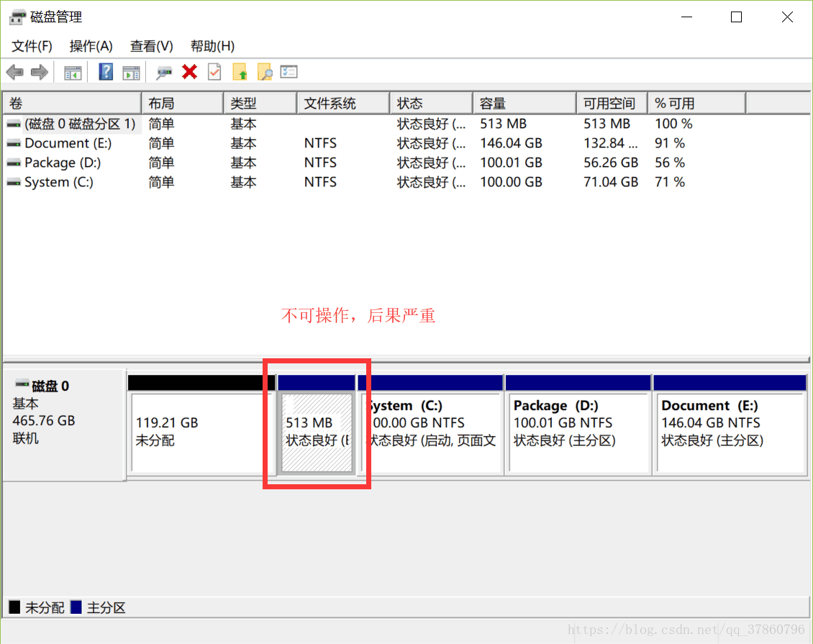Sort by the 状态 column header
This screenshot has height=644, width=813.
pos(432,103)
